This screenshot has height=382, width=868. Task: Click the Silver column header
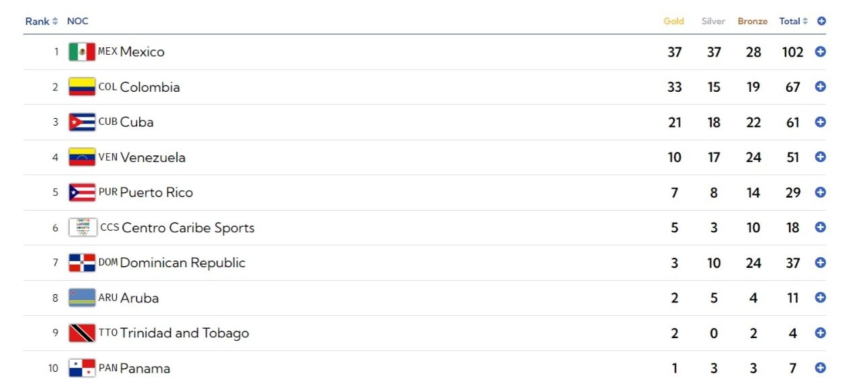point(713,21)
